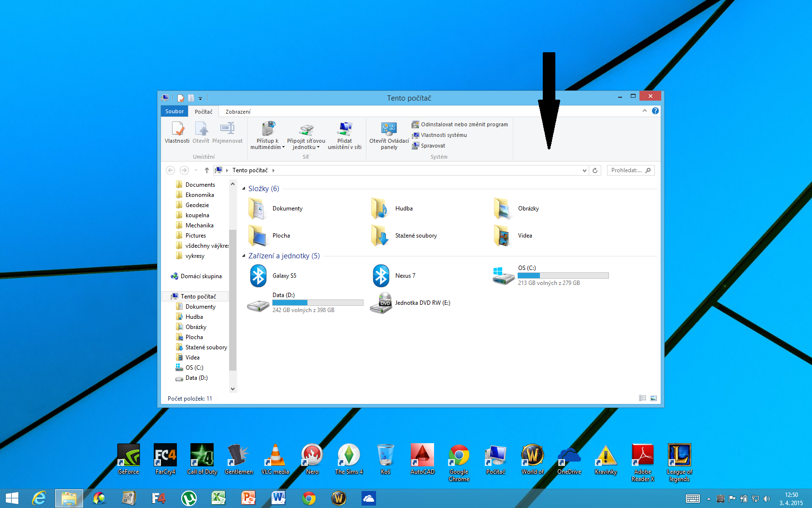Click Odinstalovat nebo změnit program
The width and height of the screenshot is (812, 508).
[x=460, y=124]
